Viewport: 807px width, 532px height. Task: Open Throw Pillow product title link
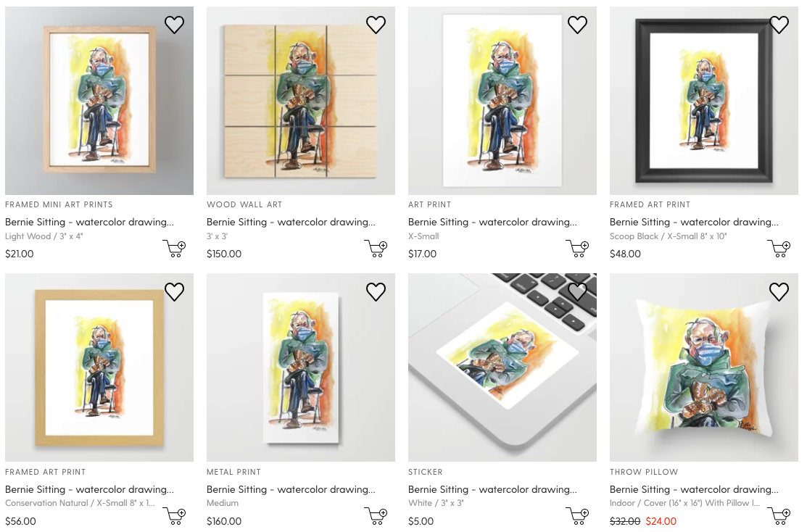point(694,489)
